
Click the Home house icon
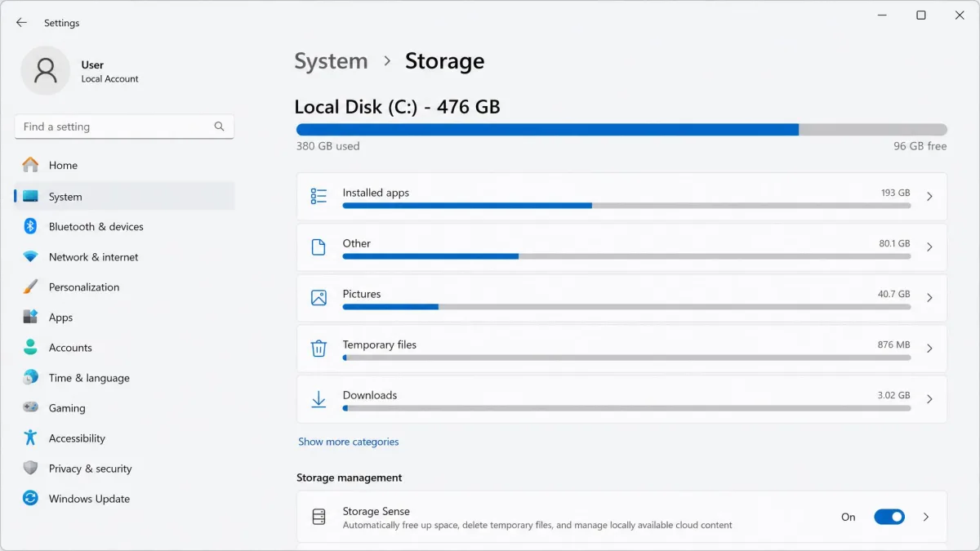tap(30, 165)
